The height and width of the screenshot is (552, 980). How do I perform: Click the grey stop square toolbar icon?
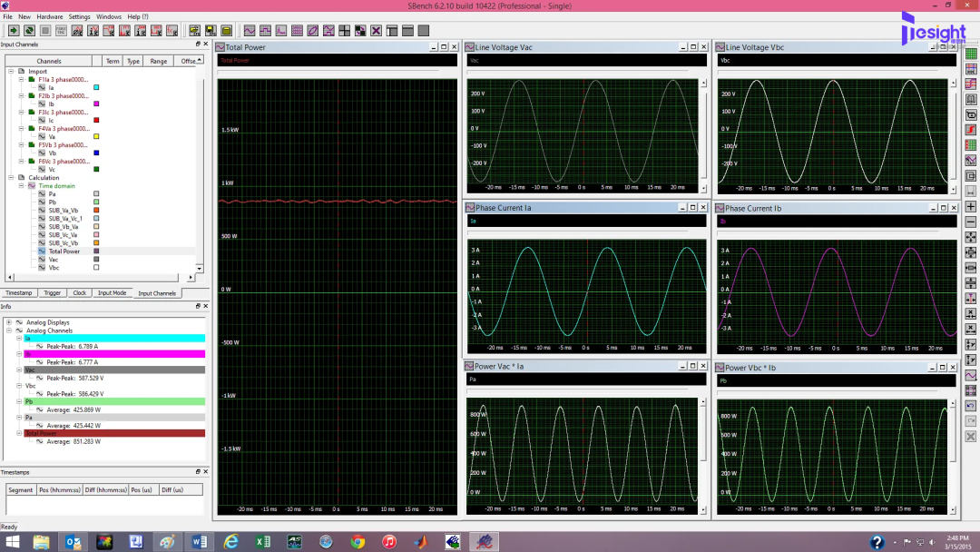point(45,30)
